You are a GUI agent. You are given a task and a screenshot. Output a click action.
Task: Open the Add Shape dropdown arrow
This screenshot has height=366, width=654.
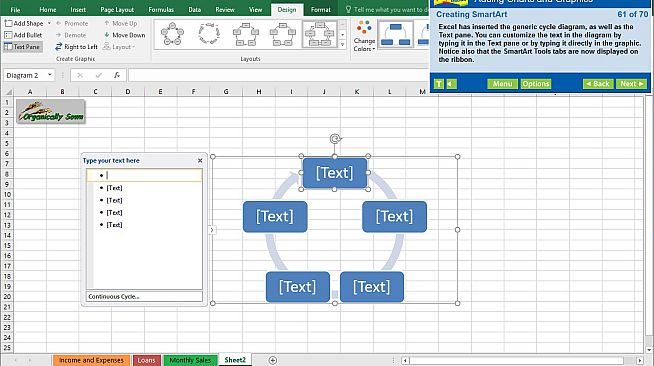pyautogui.click(x=49, y=23)
